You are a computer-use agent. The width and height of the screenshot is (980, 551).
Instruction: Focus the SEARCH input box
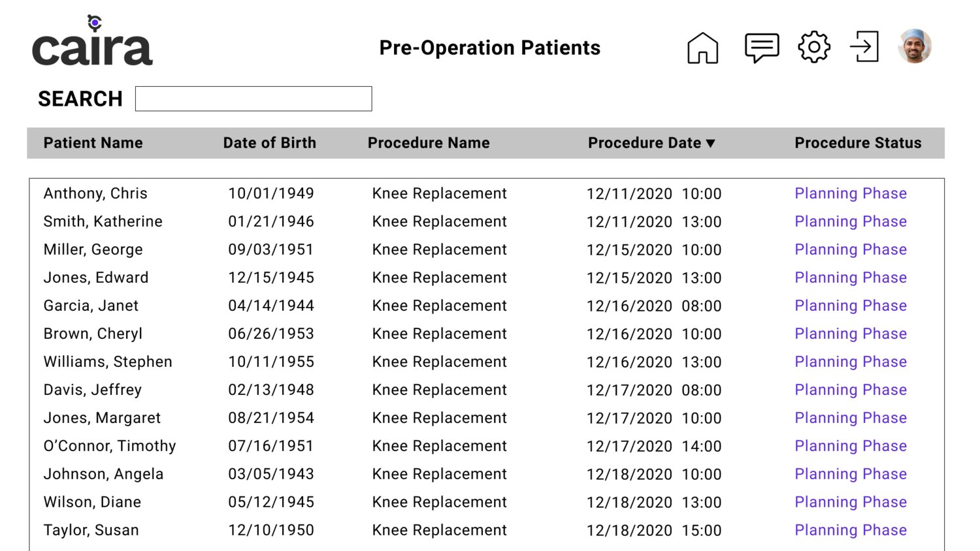click(253, 99)
